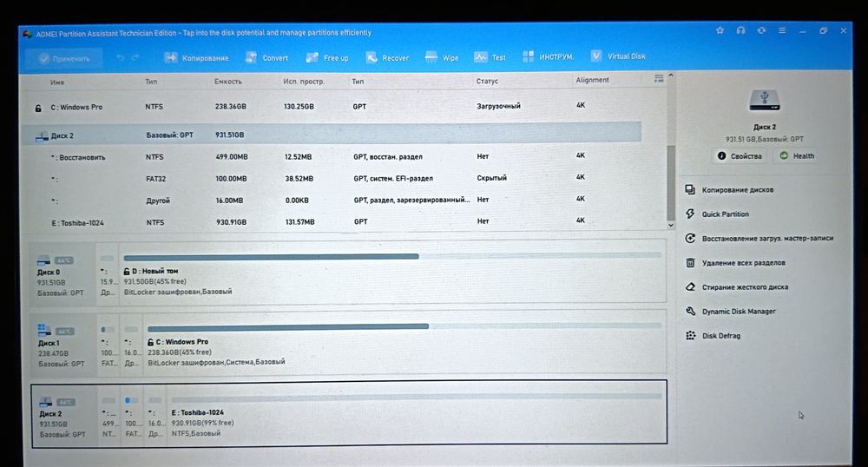Click the Копирование дисков copy icon
The height and width of the screenshot is (467, 868).
click(690, 190)
